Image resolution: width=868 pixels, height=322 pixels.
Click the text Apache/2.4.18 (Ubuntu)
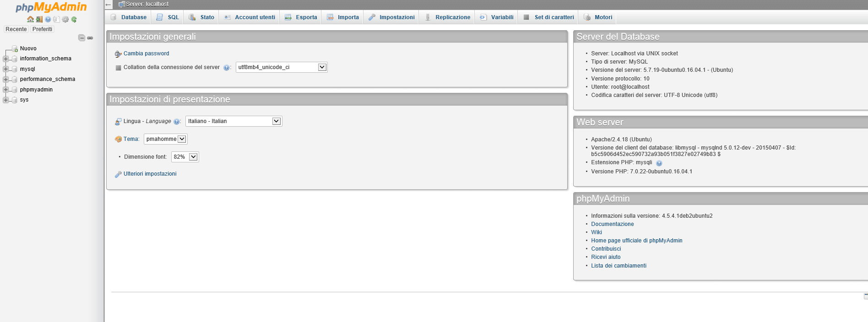coord(621,140)
